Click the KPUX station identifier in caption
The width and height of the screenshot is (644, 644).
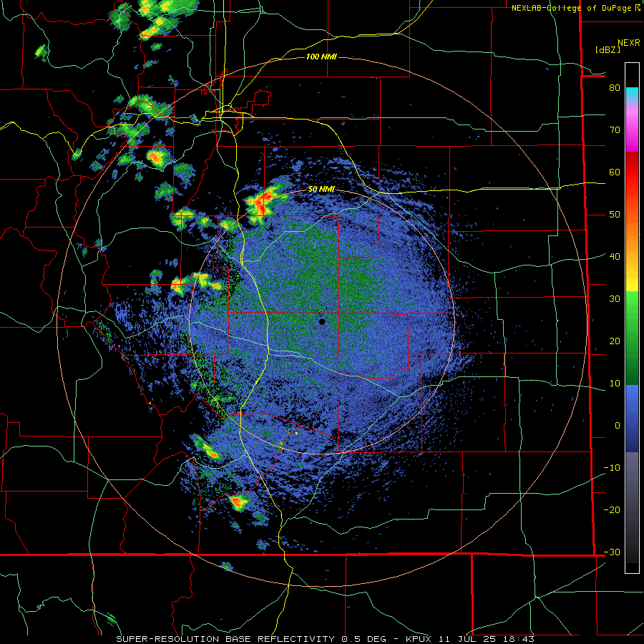coord(419,639)
